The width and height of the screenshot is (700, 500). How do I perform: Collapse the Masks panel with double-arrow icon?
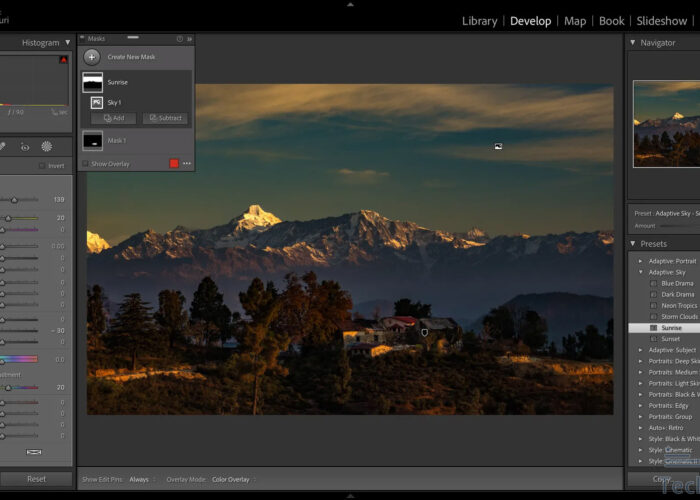189,39
